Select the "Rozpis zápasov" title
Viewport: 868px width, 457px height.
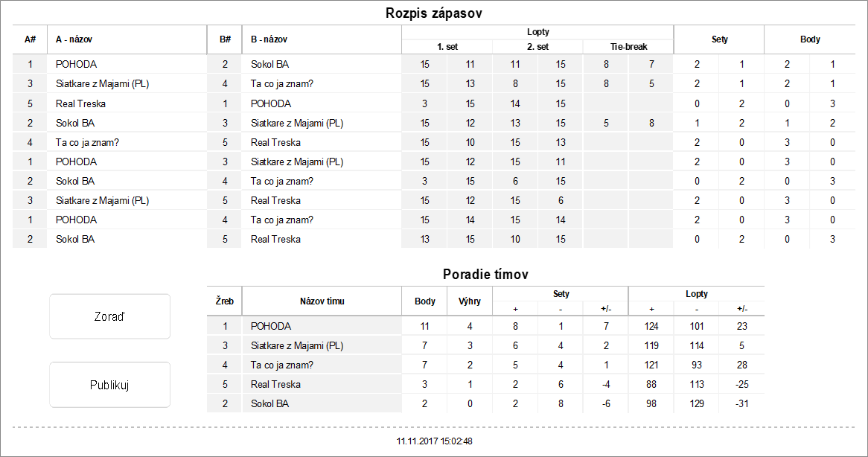coord(434,13)
